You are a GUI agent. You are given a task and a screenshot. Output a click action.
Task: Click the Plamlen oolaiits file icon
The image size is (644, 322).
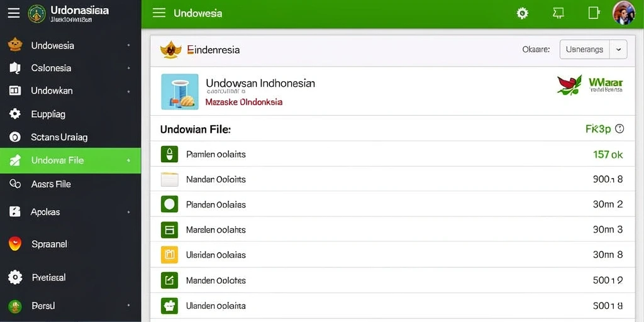169,154
